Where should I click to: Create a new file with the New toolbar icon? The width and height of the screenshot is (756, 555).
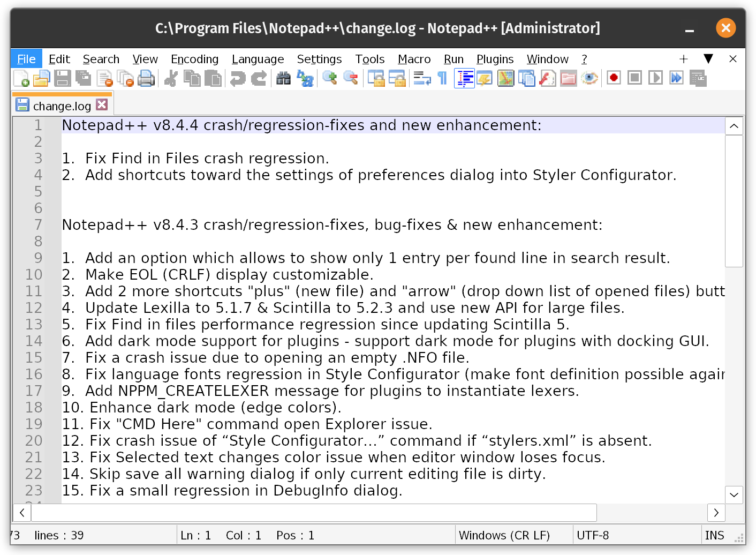21,78
